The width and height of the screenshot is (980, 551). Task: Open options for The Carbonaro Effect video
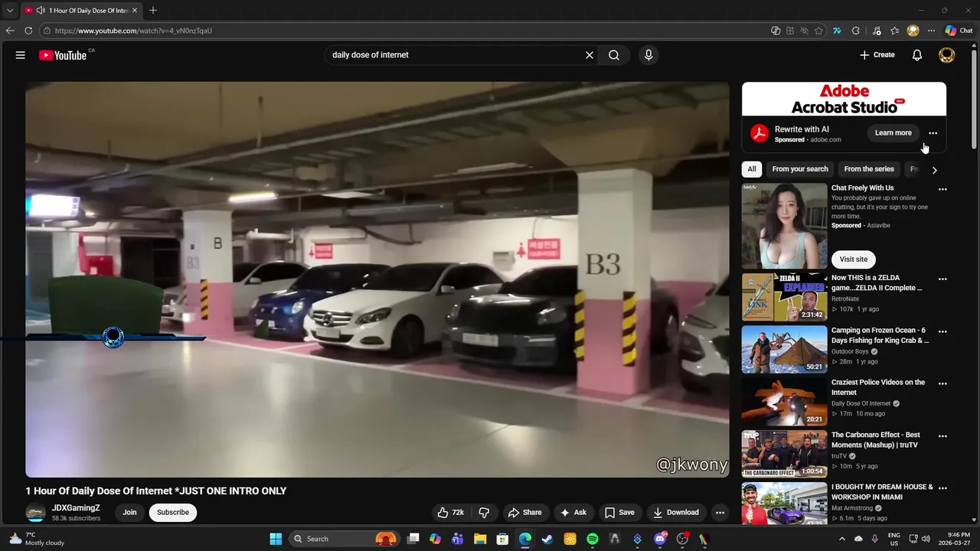click(942, 436)
